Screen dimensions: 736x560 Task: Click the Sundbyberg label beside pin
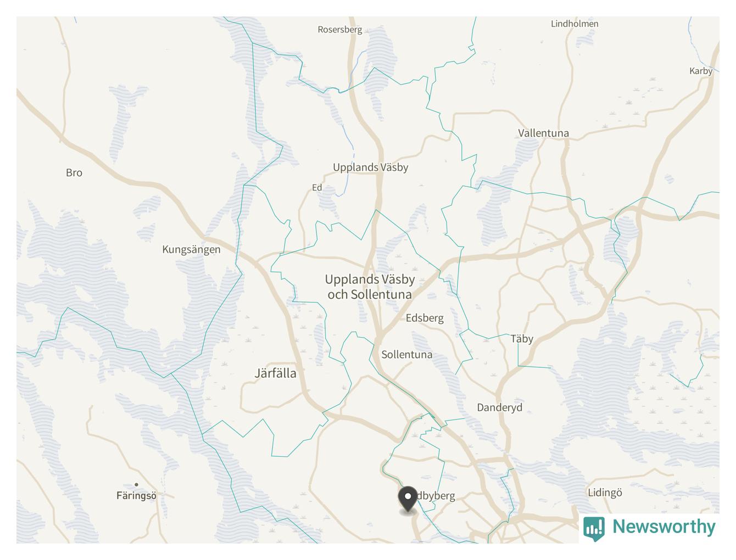pos(436,496)
